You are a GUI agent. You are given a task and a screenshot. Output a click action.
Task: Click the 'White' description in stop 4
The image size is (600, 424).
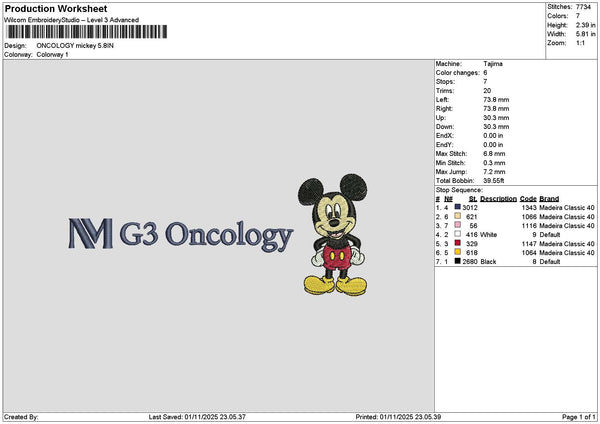coord(488,235)
